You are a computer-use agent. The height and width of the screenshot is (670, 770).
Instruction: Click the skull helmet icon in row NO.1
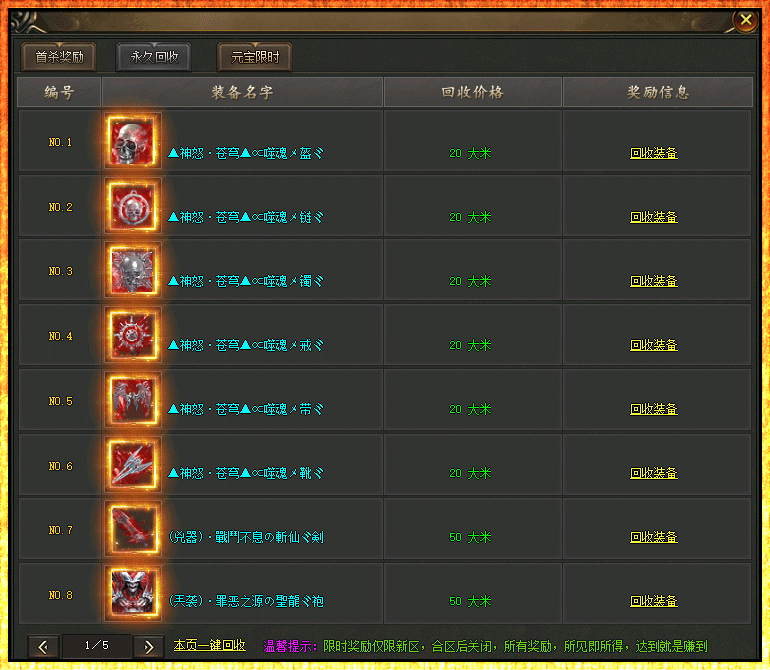click(x=133, y=141)
